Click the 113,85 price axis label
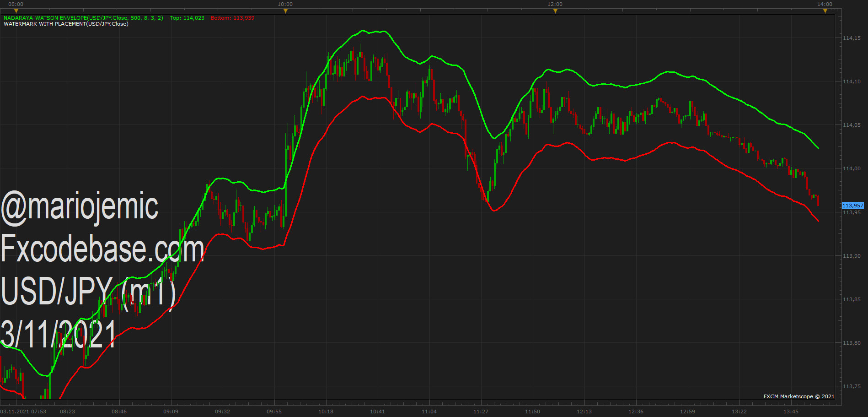 click(x=852, y=299)
